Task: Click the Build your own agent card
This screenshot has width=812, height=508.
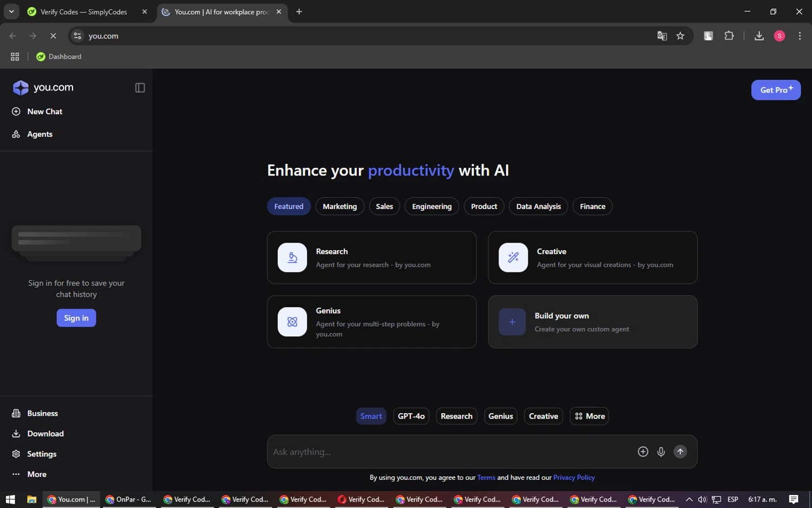Action: coord(593,322)
